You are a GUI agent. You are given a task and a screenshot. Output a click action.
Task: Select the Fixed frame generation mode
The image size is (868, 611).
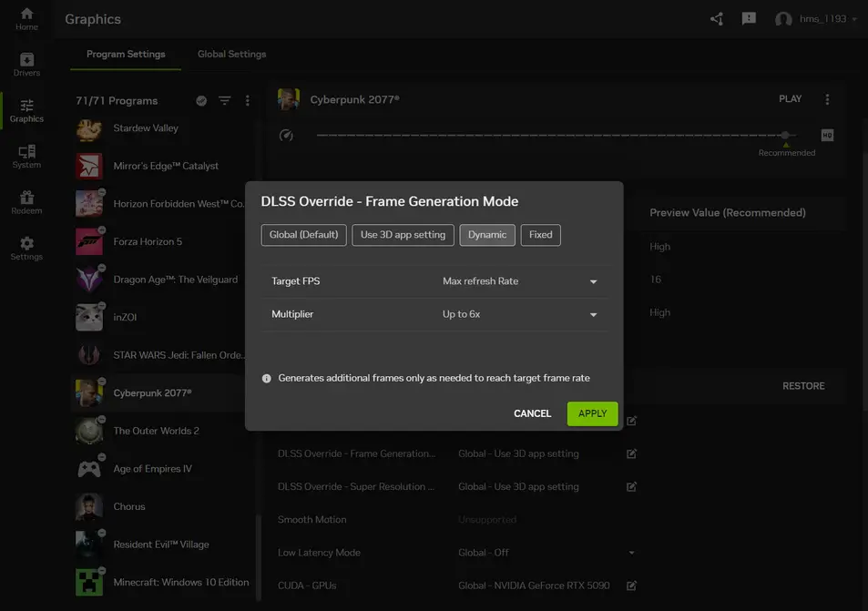click(x=540, y=235)
